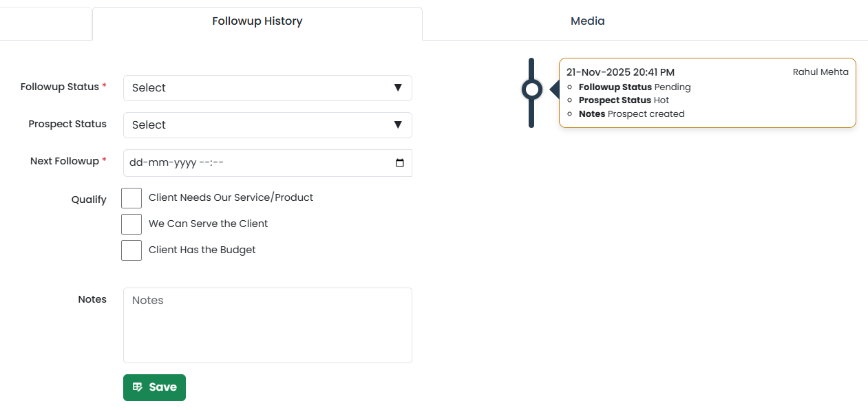Screen dimensions: 868x410
Task: Switch to the Media tab
Action: click(x=587, y=21)
